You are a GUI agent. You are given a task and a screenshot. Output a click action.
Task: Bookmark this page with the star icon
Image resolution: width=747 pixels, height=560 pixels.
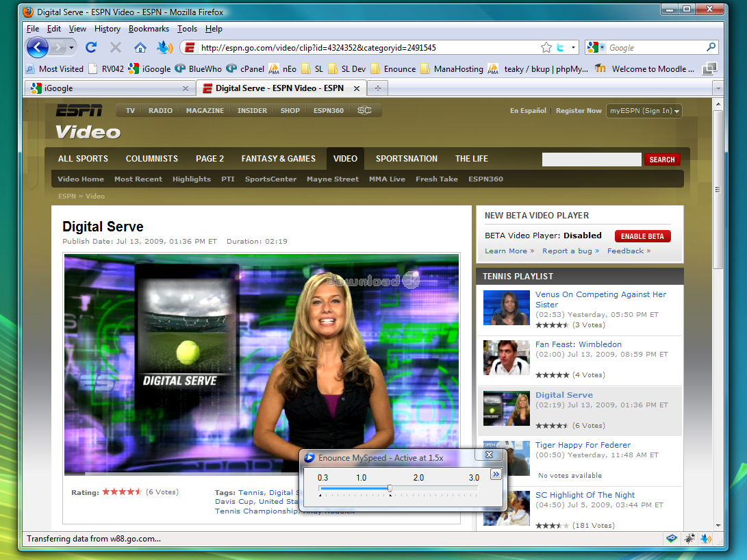(x=546, y=48)
